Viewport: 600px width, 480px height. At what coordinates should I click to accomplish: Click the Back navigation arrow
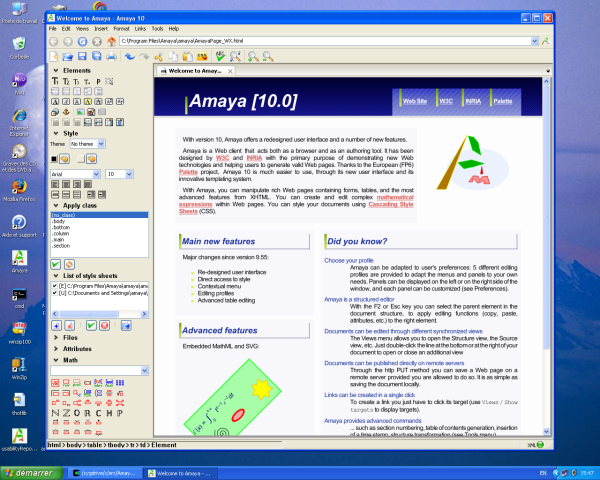(54, 43)
